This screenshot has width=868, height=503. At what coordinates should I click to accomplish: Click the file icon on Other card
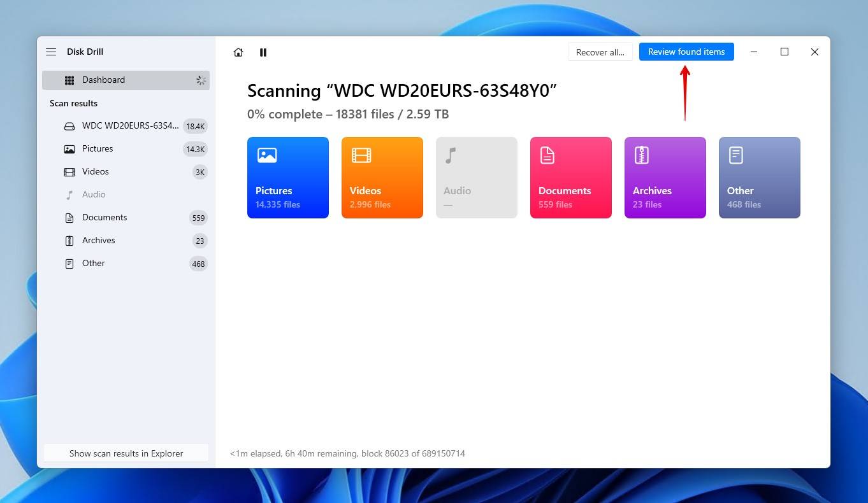coord(736,155)
